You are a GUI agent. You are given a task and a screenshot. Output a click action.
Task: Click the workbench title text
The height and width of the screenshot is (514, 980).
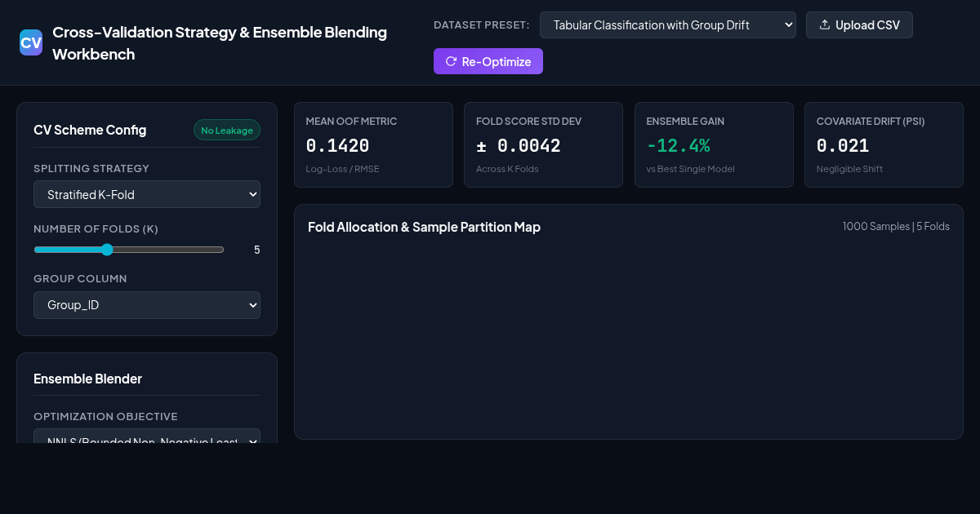(x=220, y=43)
